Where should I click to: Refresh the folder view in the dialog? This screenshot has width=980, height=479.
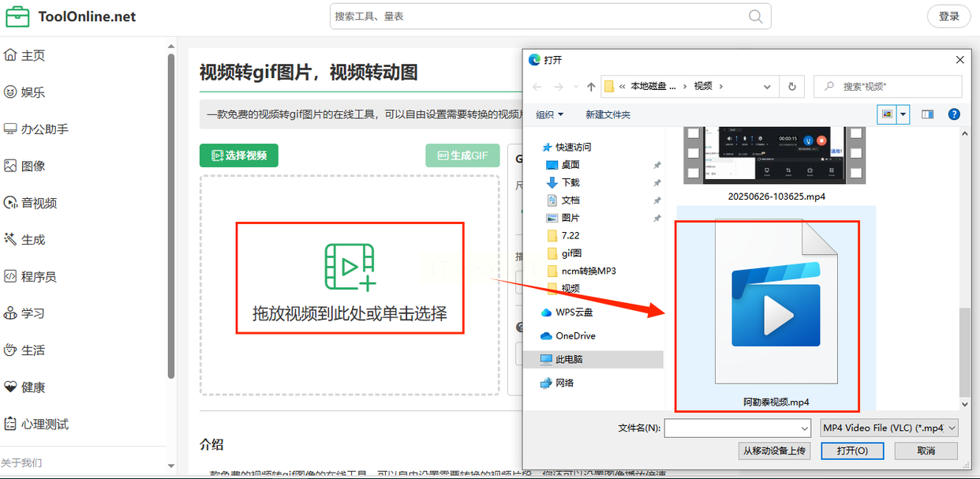click(791, 86)
